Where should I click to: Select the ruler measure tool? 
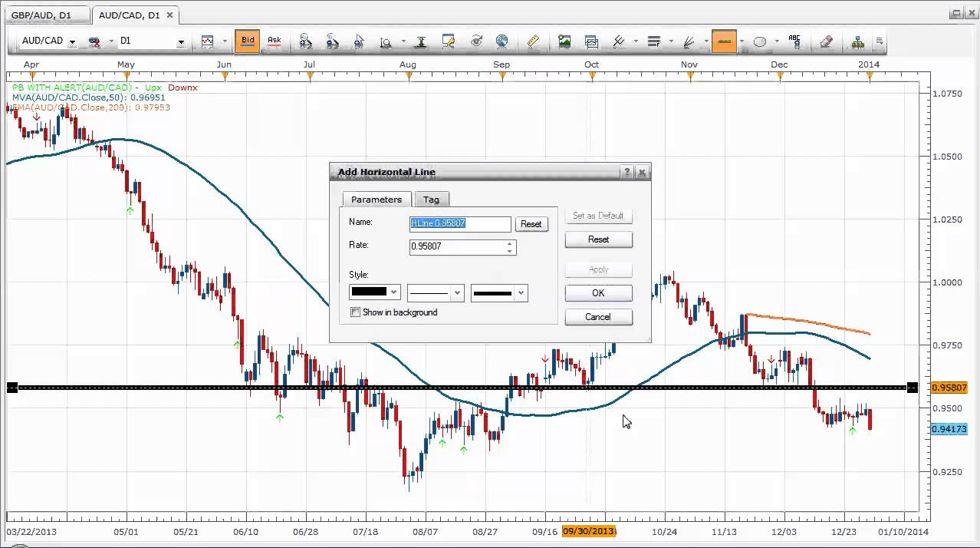[x=534, y=41]
